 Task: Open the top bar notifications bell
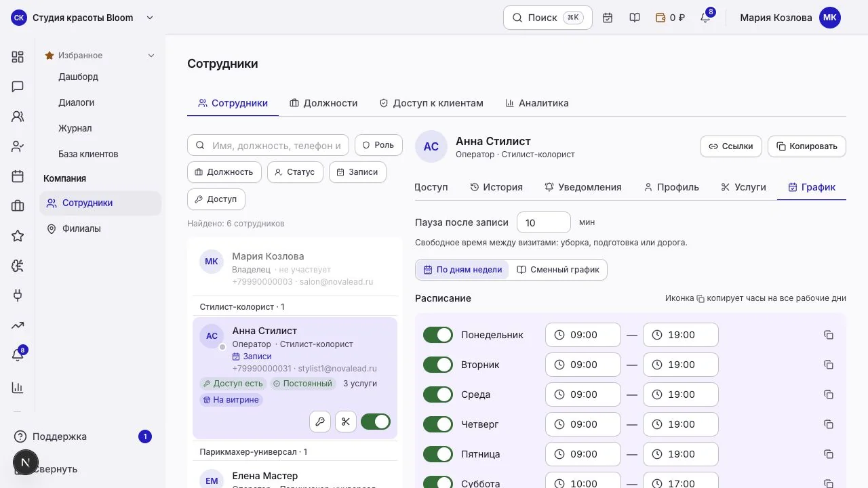coord(705,18)
